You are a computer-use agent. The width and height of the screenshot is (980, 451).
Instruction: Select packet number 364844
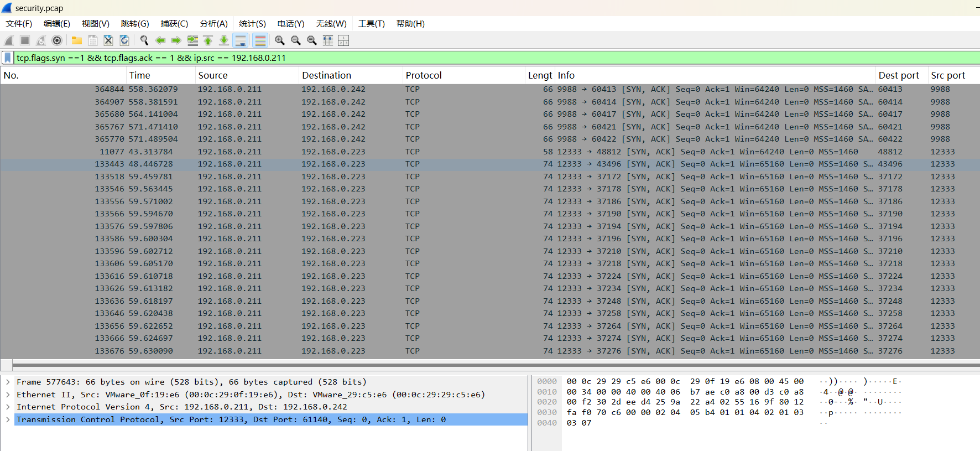coord(490,89)
